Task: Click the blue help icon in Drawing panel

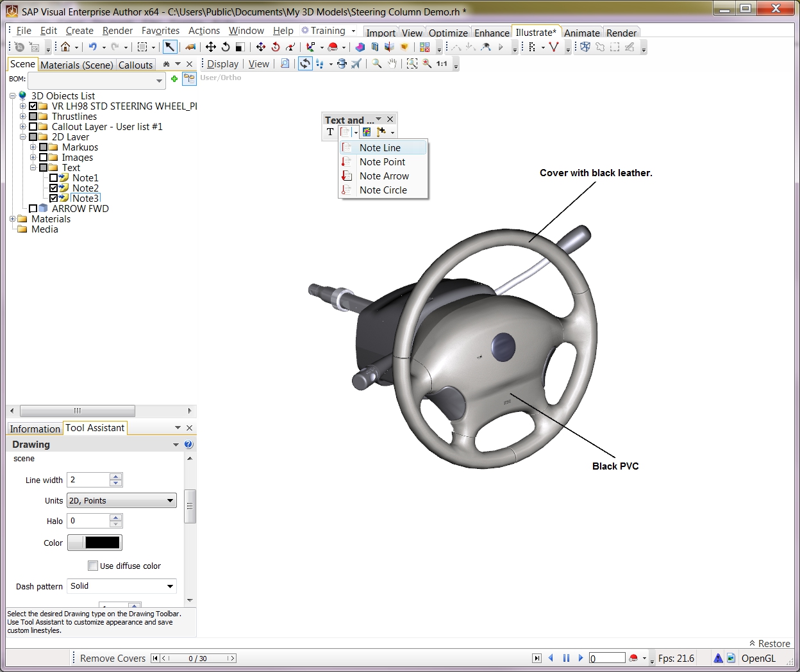Action: [x=188, y=445]
